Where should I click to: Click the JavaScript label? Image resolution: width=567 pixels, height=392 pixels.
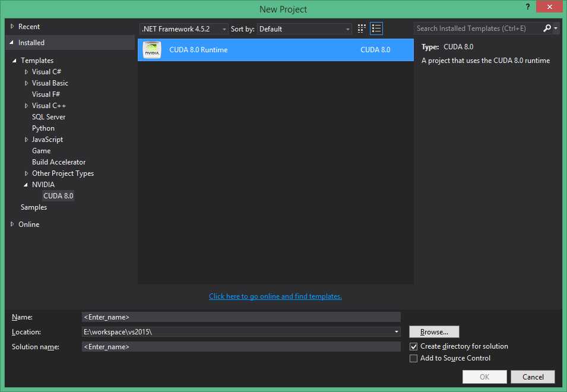tap(47, 140)
